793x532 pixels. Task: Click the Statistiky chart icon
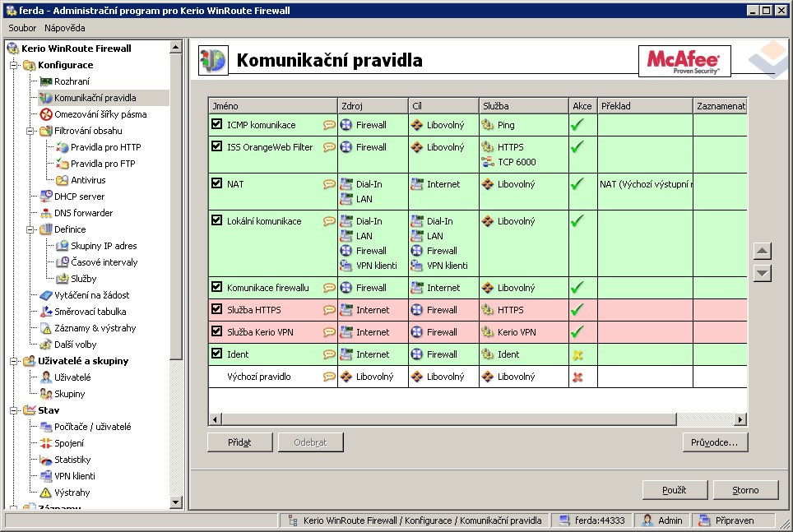click(x=46, y=460)
